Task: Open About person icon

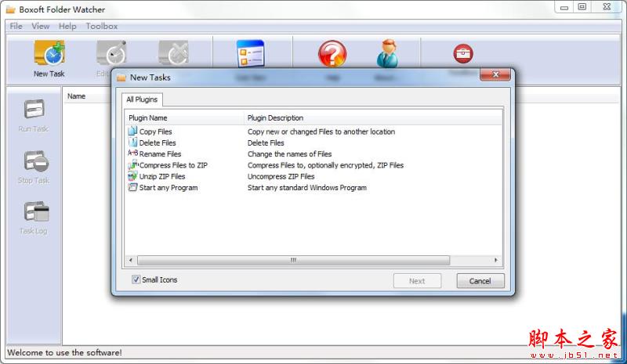Action: (387, 53)
